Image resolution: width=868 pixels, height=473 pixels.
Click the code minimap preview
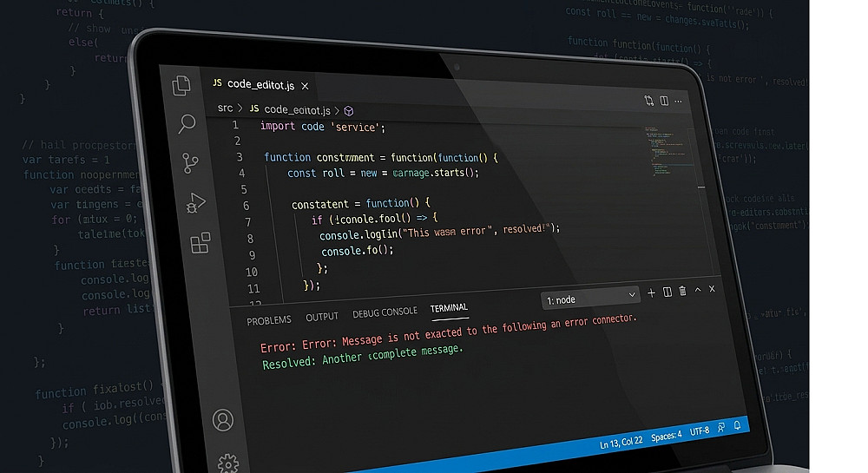(667, 150)
